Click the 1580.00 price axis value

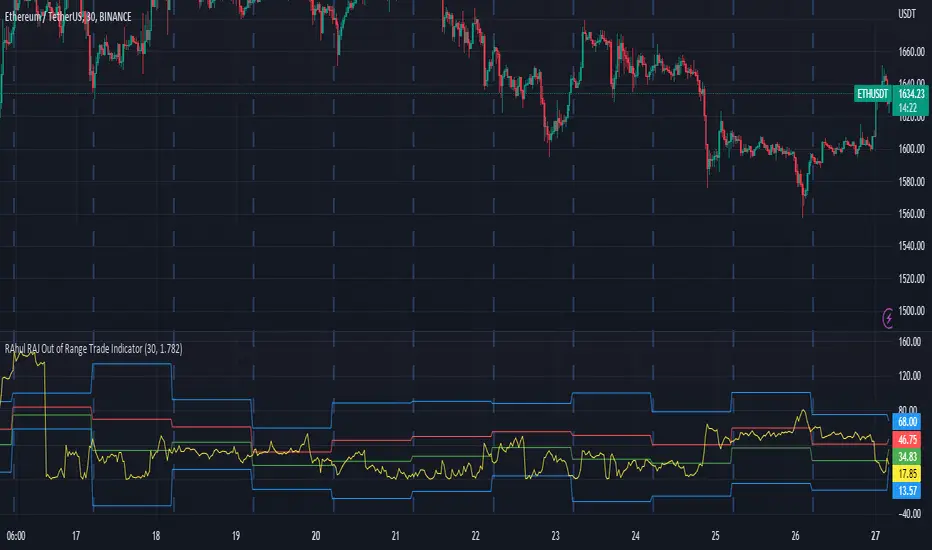point(911,181)
